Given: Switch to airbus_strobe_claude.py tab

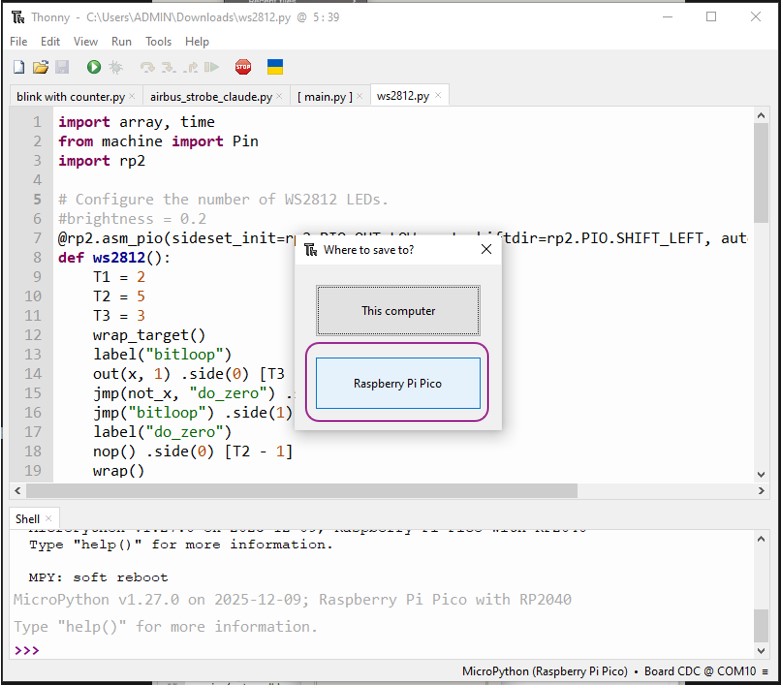Looking at the screenshot, I should click(211, 96).
